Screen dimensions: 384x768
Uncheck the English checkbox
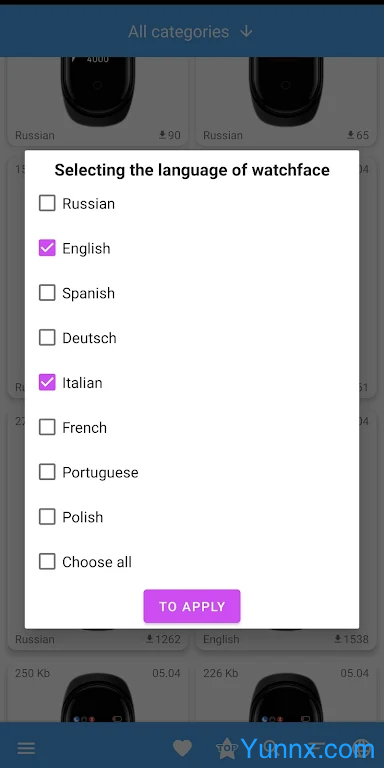47,248
